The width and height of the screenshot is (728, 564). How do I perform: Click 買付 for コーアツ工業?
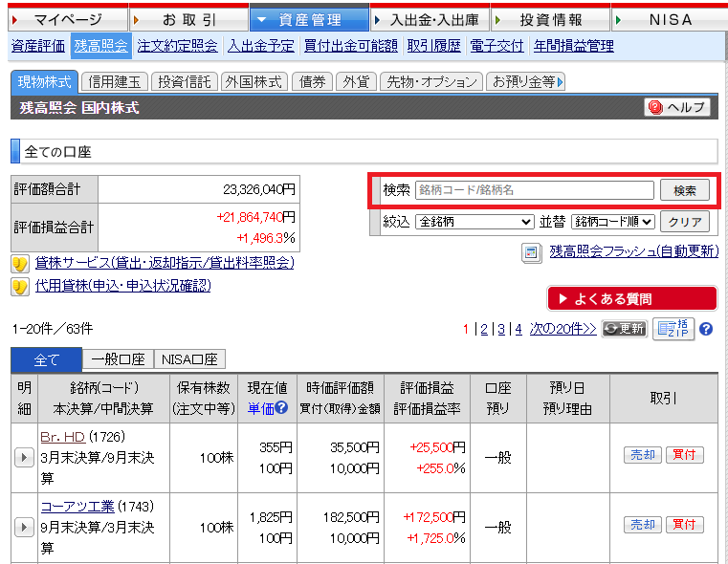pos(683,525)
